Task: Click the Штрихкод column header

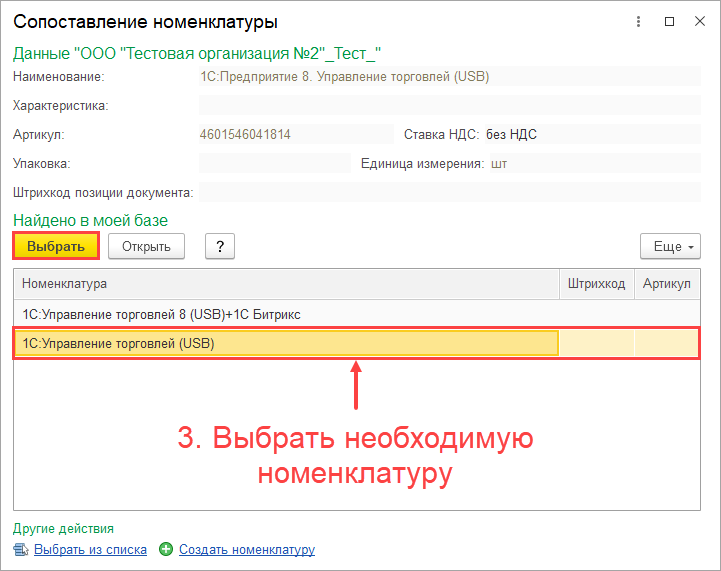Action: click(x=596, y=284)
